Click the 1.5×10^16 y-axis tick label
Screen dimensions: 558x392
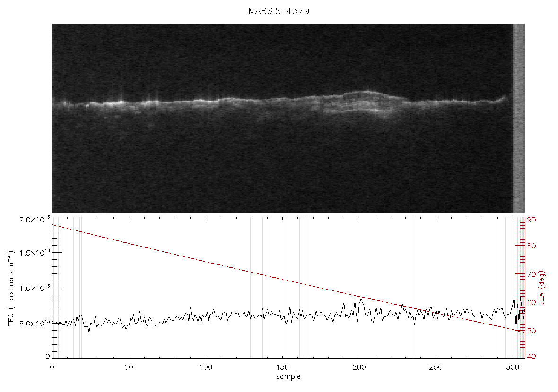(x=35, y=253)
